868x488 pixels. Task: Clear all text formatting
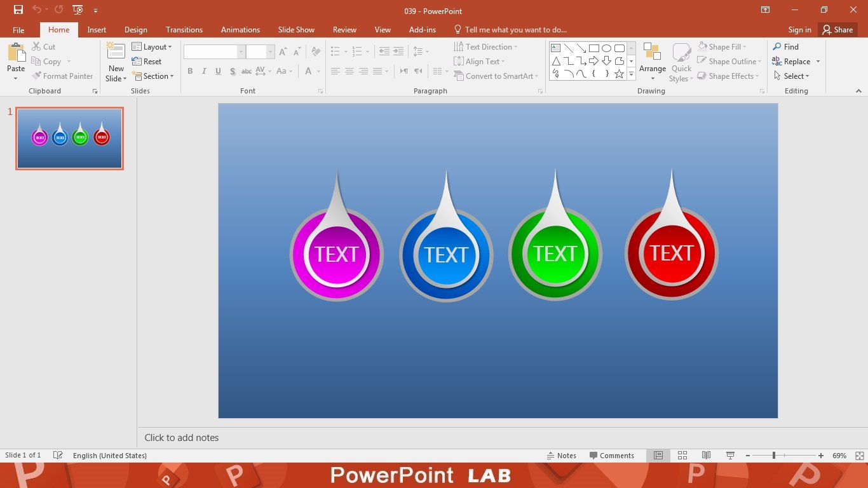[316, 52]
